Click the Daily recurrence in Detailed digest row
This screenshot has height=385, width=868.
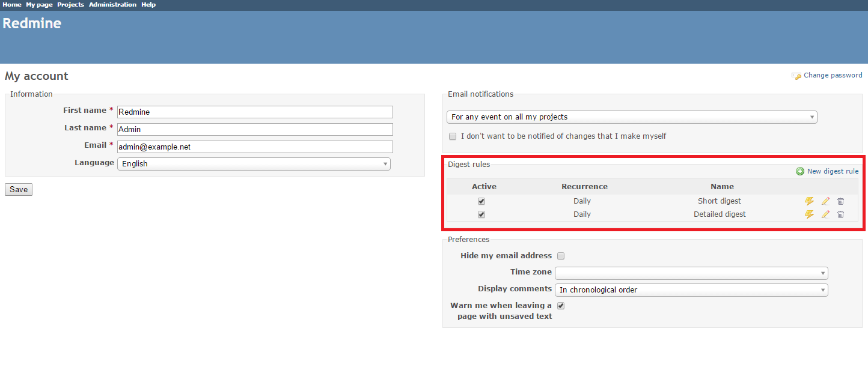(582, 214)
